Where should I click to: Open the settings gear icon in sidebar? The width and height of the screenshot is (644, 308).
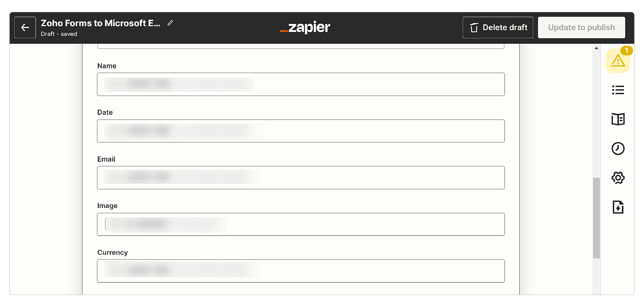[618, 178]
